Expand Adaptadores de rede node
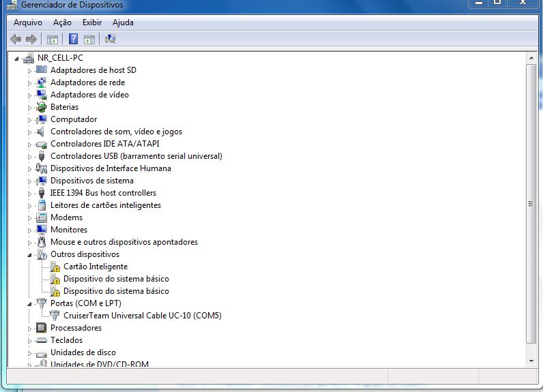This screenshot has height=392, width=543. (x=29, y=83)
